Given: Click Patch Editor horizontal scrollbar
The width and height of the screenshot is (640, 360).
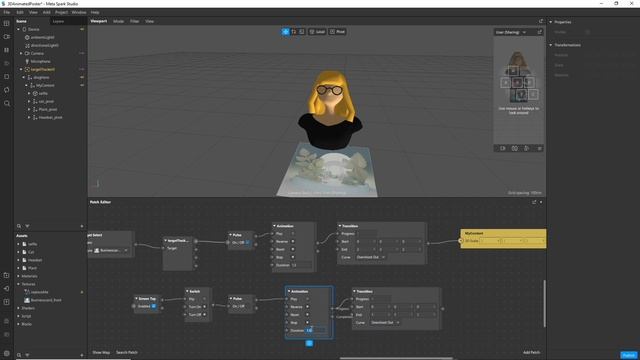Looking at the screenshot, I should [x=396, y=358].
